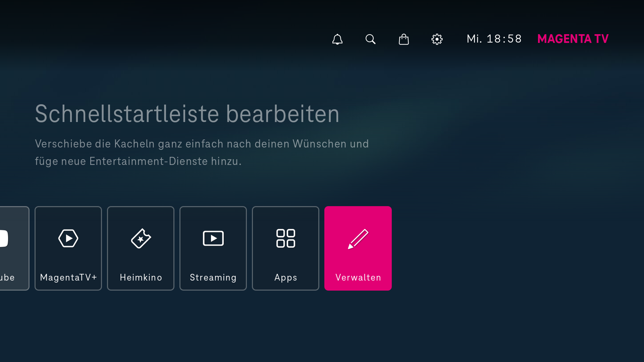Click the Mi. 18:58 clock display
This screenshot has height=362, width=644.
[x=494, y=39]
